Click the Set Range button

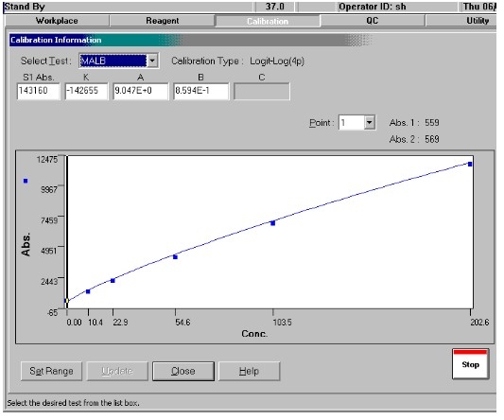point(51,371)
